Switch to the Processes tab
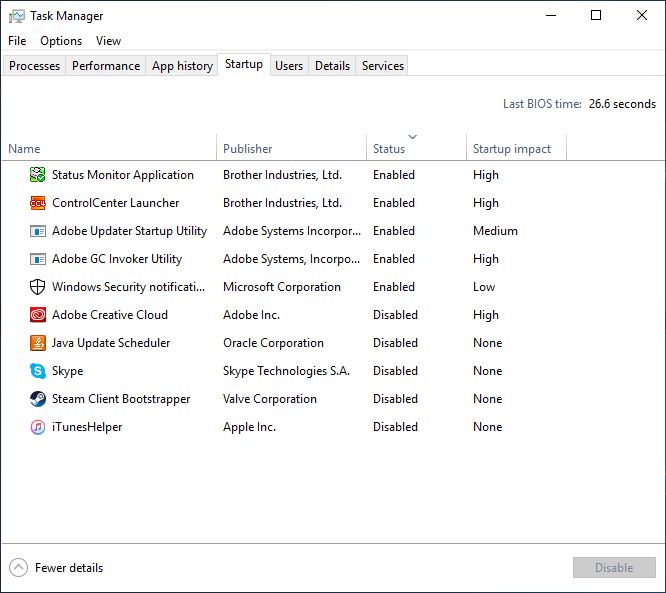Viewport: 666px width, 593px height. click(34, 66)
